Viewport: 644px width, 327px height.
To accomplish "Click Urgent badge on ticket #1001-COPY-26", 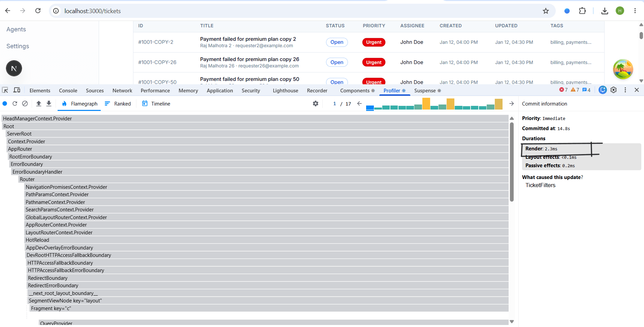I will pyautogui.click(x=374, y=62).
